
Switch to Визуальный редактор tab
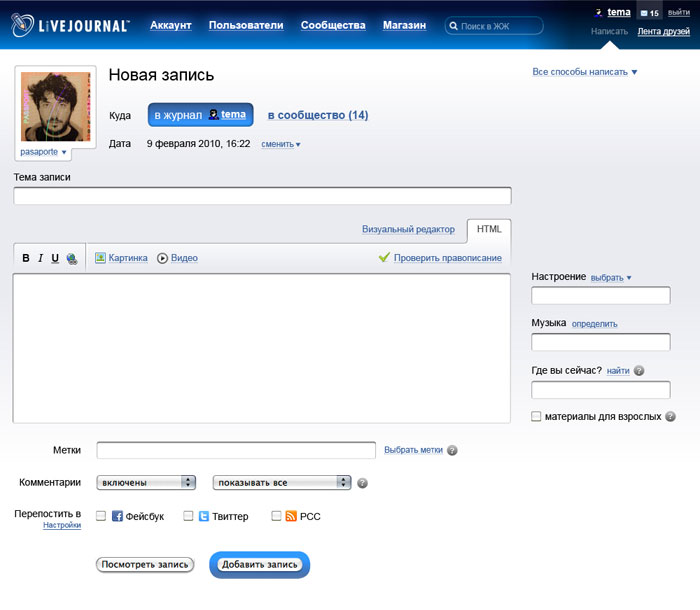[408, 229]
